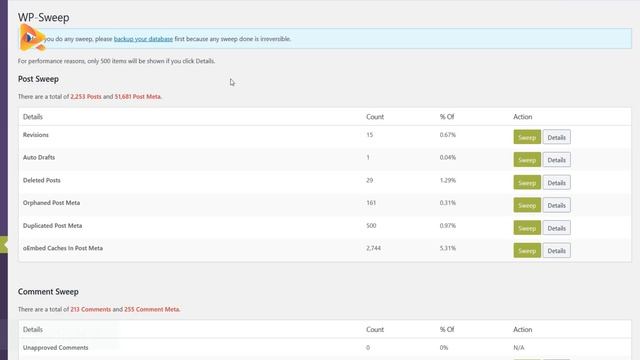
Task: Sweep the Revisions row
Action: click(x=527, y=137)
